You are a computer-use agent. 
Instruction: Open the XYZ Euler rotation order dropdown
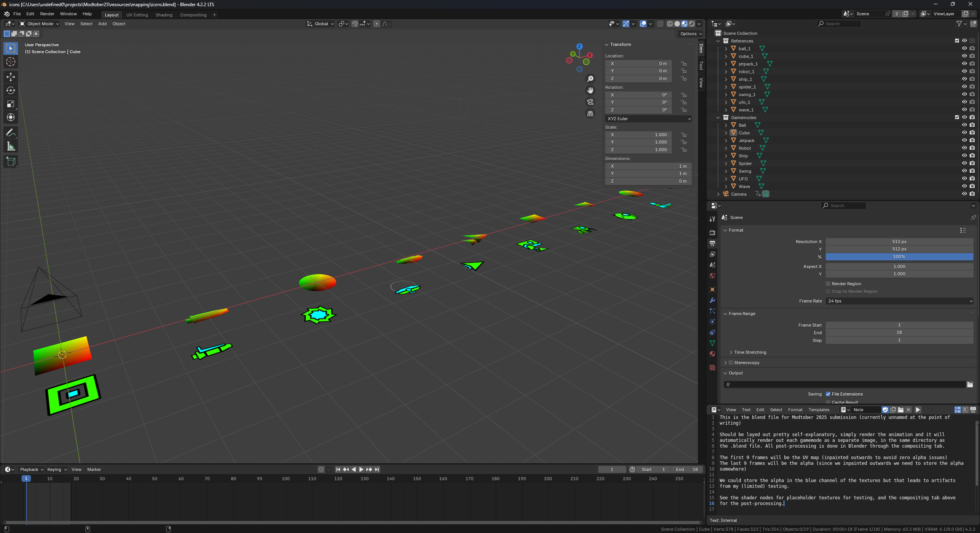tap(648, 119)
